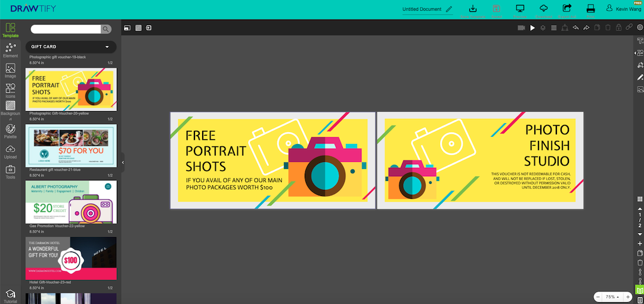The width and height of the screenshot is (644, 304).
Task: Go to next page with the down arrow
Action: pyautogui.click(x=639, y=234)
